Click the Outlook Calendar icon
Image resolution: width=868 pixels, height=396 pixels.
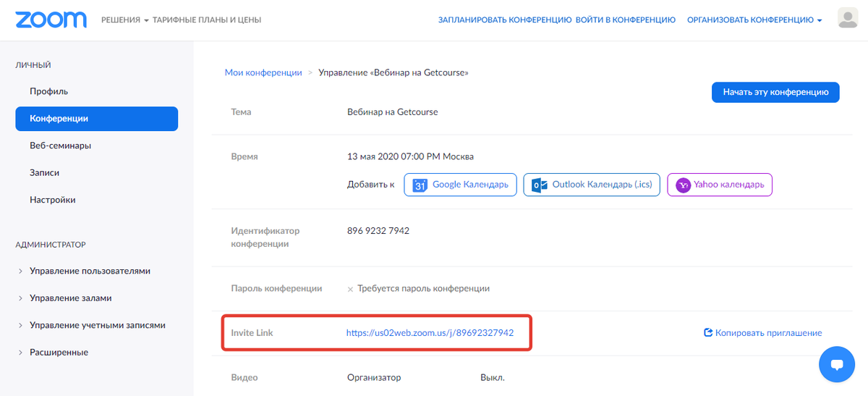(x=540, y=185)
